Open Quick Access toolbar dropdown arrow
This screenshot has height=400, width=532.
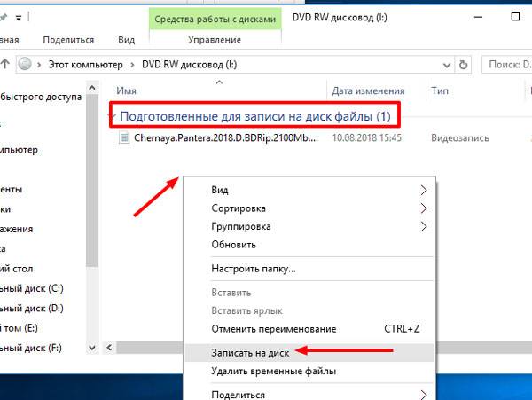pos(21,15)
